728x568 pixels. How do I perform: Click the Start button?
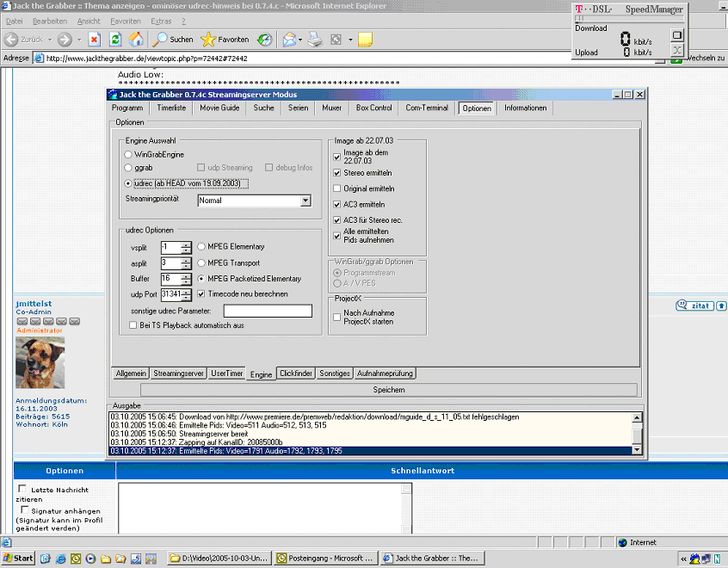tap(18, 559)
